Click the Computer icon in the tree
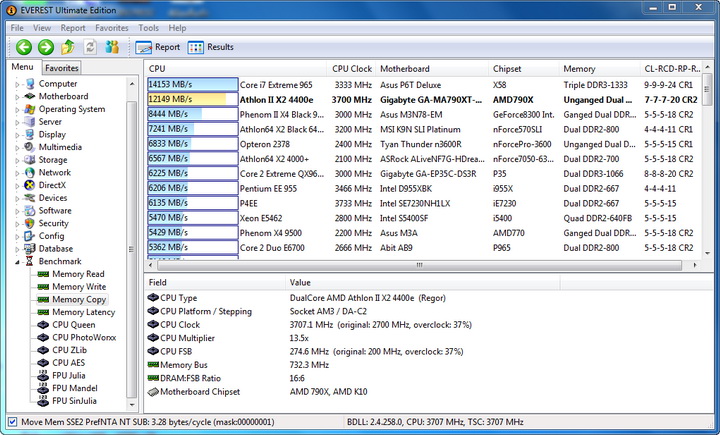This screenshot has height=435, width=720. [30, 84]
